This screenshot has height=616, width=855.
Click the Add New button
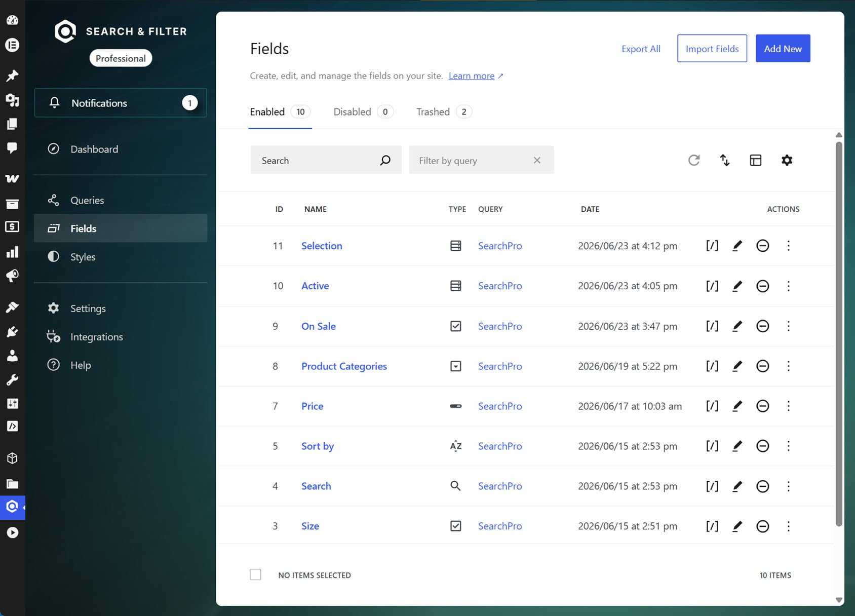[x=783, y=49]
